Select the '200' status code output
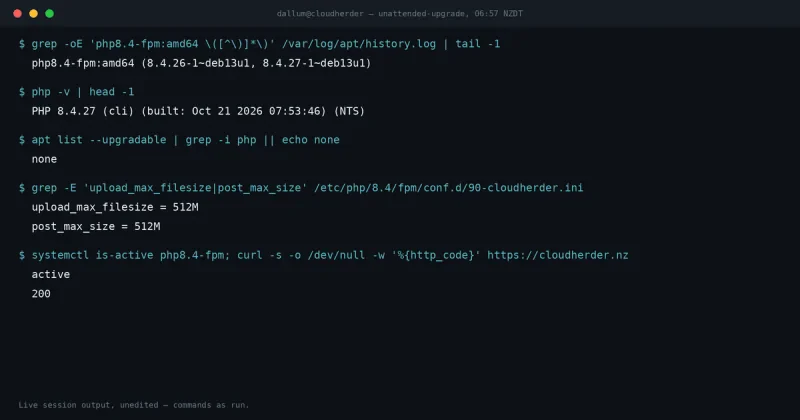This screenshot has height=420, width=800. [x=41, y=294]
